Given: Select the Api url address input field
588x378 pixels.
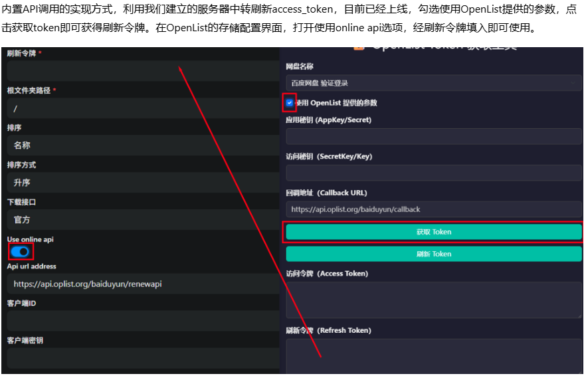Looking at the screenshot, I should click(x=142, y=284).
